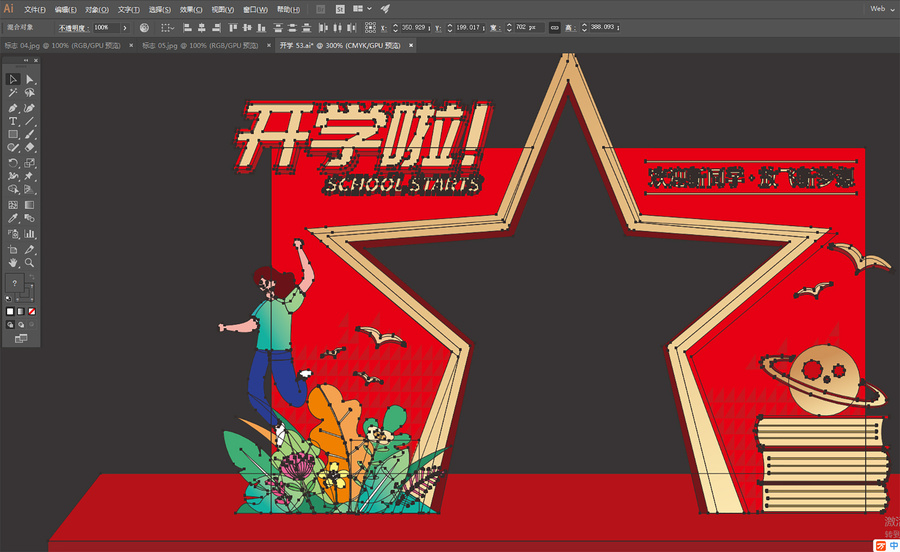Select the Width/Warp tool
Viewport: 900px width, 552px height.
tap(13, 176)
